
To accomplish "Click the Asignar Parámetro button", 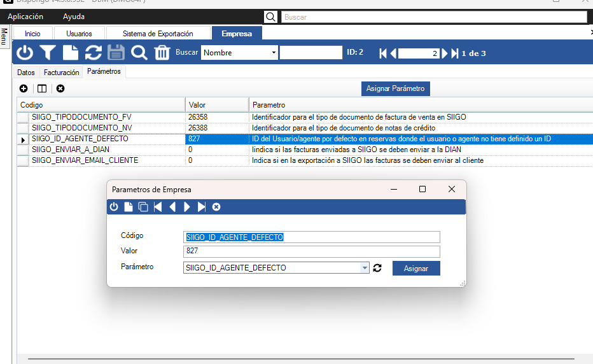I will pyautogui.click(x=396, y=88).
